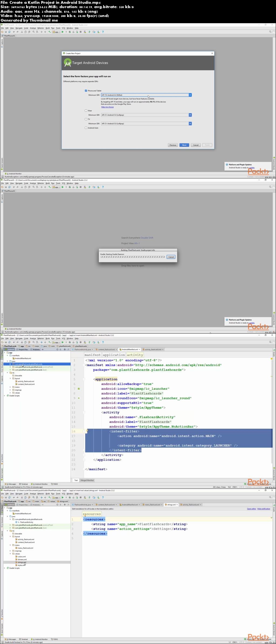The image size is (276, 644).
Task: Click Run icon in window behind Target Android Devices
Action: coord(63,32)
